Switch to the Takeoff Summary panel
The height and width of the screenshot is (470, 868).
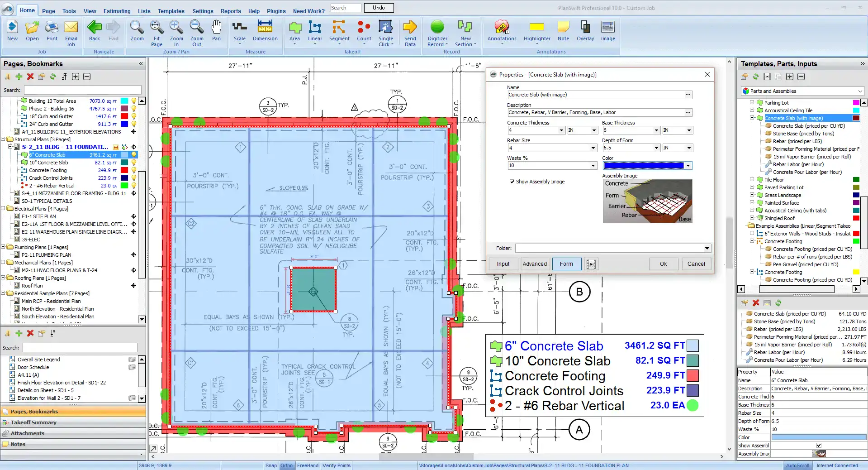point(73,422)
